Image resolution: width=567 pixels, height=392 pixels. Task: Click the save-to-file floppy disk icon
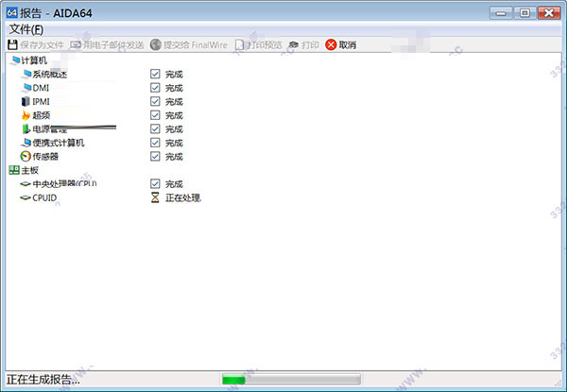12,44
